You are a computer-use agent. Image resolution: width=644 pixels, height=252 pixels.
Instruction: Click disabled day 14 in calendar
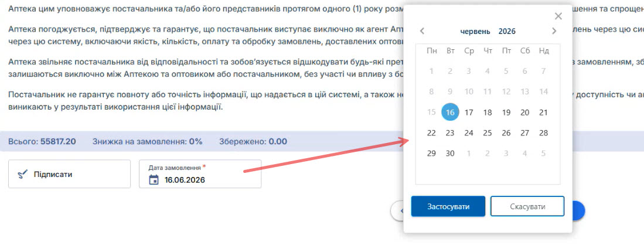[x=544, y=92]
